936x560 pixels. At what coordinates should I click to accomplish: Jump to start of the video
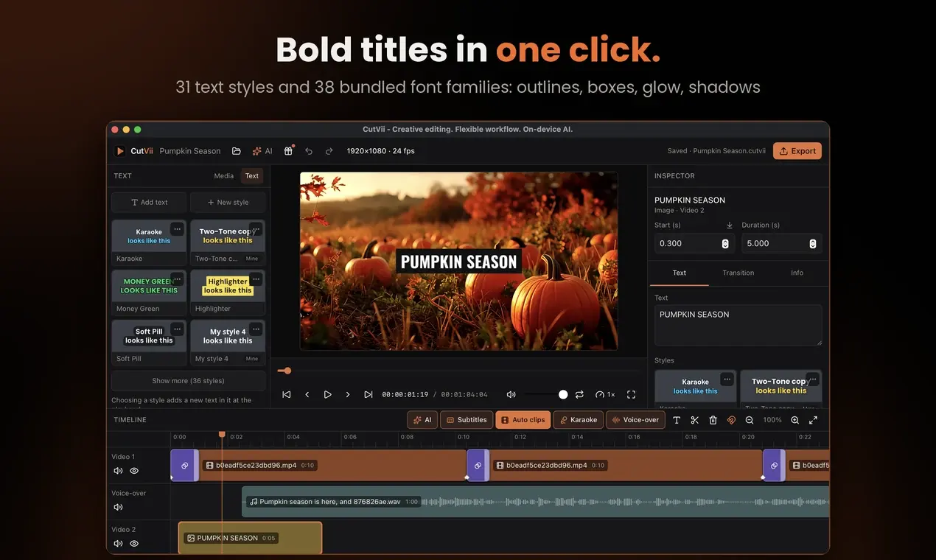[287, 395]
